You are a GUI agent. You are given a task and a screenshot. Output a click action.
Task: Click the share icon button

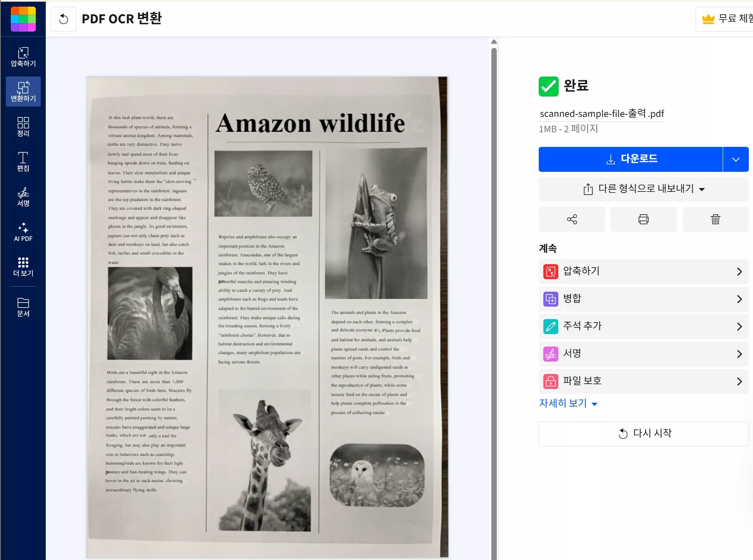572,219
